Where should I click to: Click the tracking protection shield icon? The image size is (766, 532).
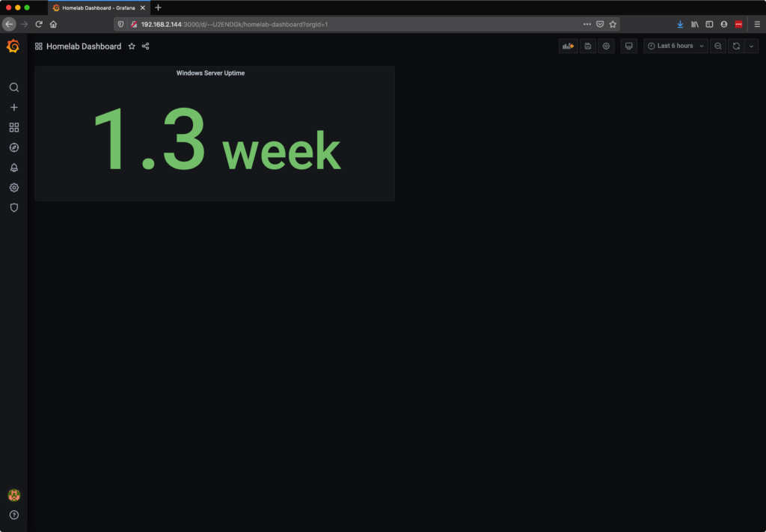tap(121, 24)
